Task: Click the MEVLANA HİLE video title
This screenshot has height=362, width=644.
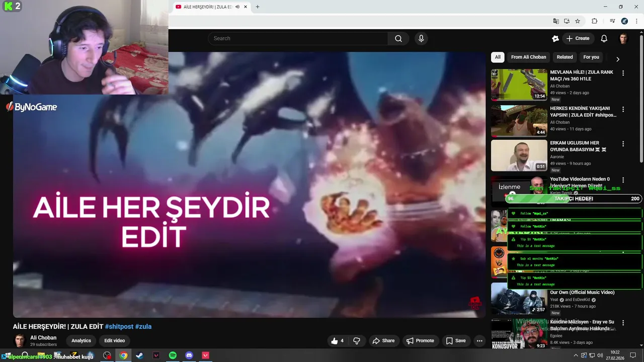Action: pyautogui.click(x=582, y=75)
